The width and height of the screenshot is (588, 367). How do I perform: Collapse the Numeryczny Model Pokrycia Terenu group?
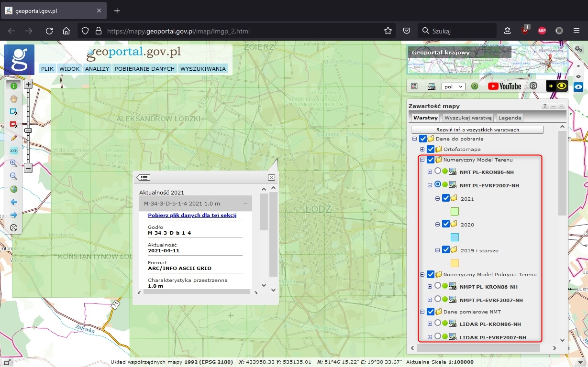point(422,275)
